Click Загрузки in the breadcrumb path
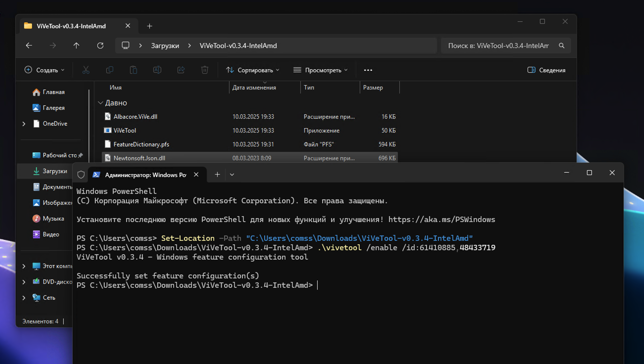This screenshot has width=644, height=364. pos(165,46)
